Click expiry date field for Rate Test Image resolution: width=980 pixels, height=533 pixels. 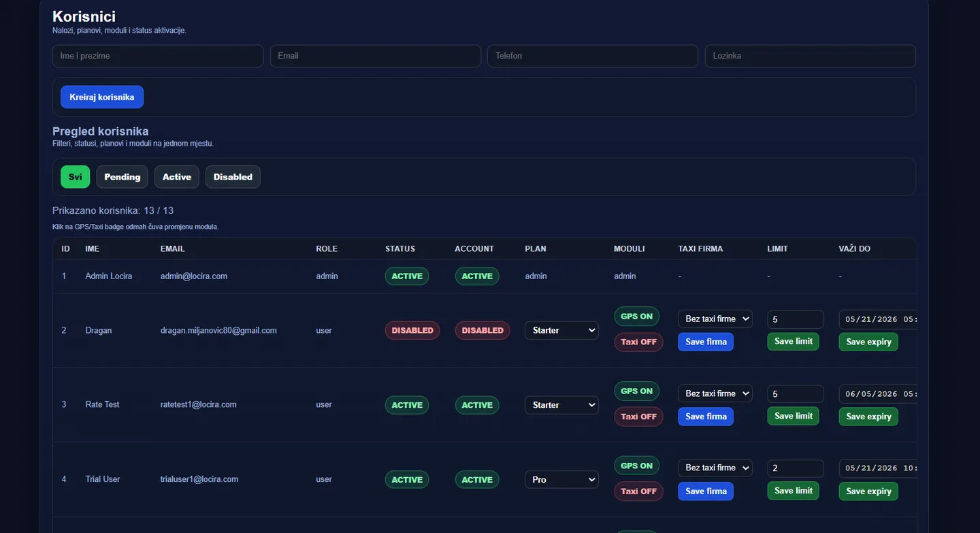pyautogui.click(x=878, y=393)
